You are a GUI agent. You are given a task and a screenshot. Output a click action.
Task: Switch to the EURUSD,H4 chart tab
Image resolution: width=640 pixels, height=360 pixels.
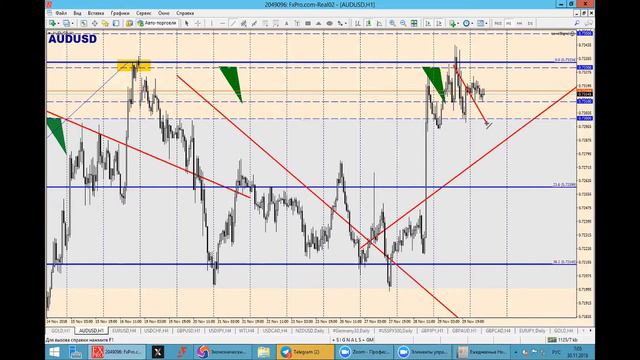tap(124, 331)
